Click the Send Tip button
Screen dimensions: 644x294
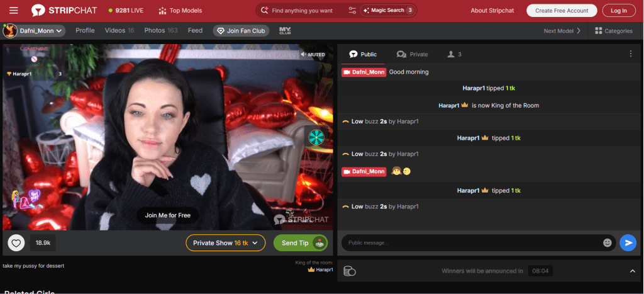(x=301, y=243)
